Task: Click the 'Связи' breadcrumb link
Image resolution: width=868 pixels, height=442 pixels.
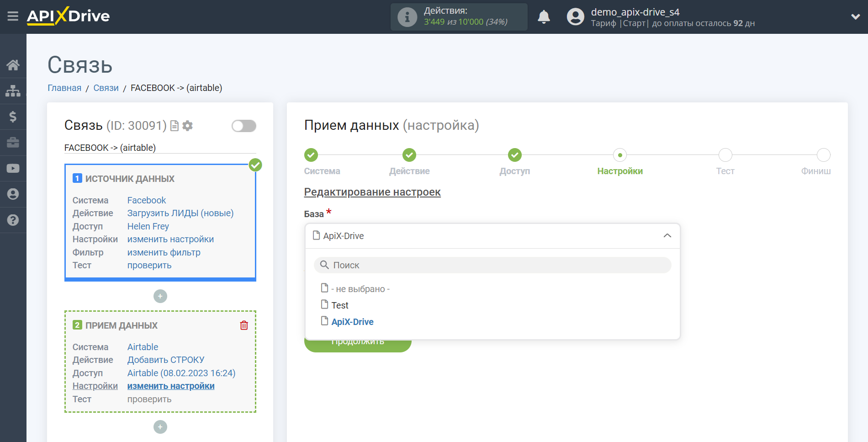Action: pyautogui.click(x=106, y=88)
